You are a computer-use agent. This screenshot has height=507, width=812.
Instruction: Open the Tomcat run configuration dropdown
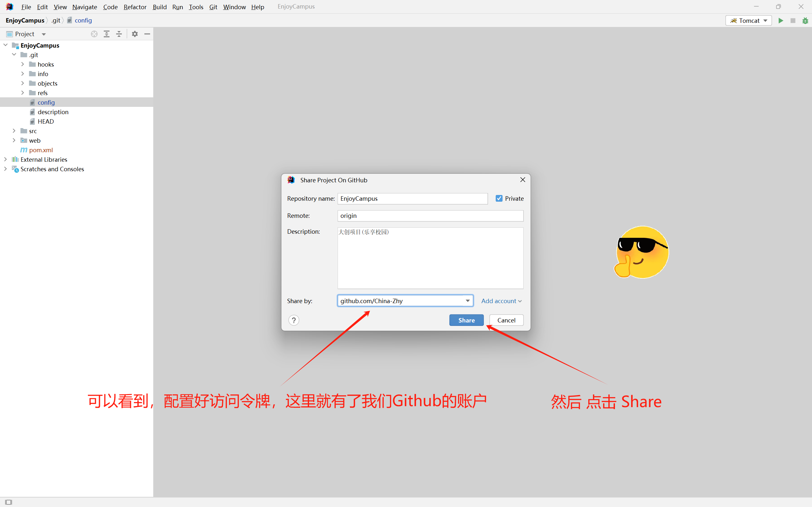[749, 21]
